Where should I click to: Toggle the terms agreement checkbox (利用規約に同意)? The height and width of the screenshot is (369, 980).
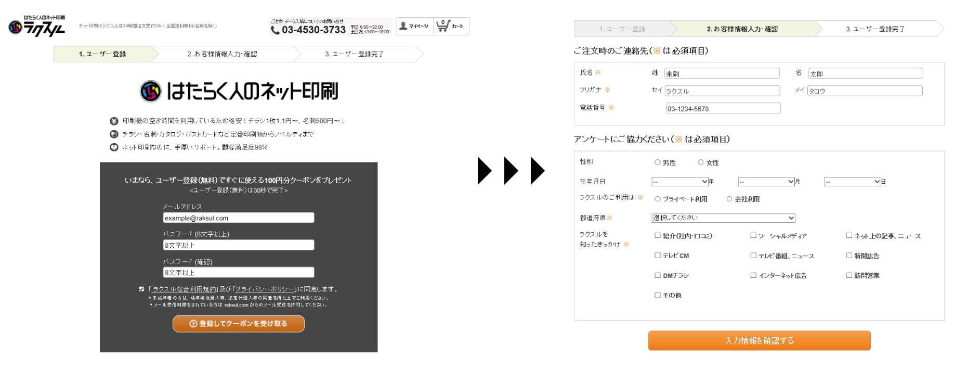point(141,289)
